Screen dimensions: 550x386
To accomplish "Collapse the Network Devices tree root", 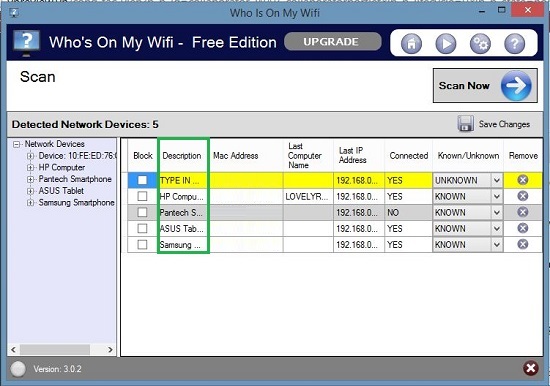I will [x=16, y=144].
